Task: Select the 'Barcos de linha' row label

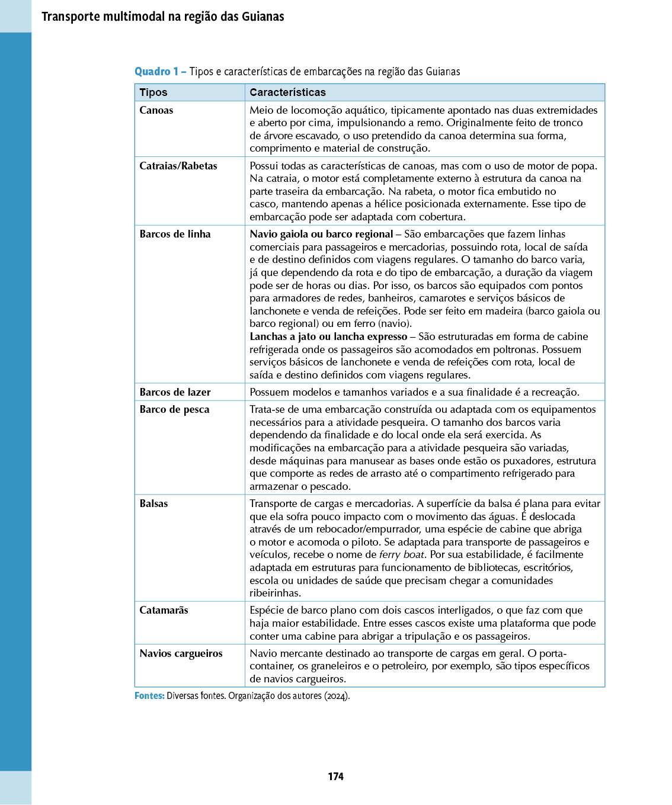Action: point(175,234)
